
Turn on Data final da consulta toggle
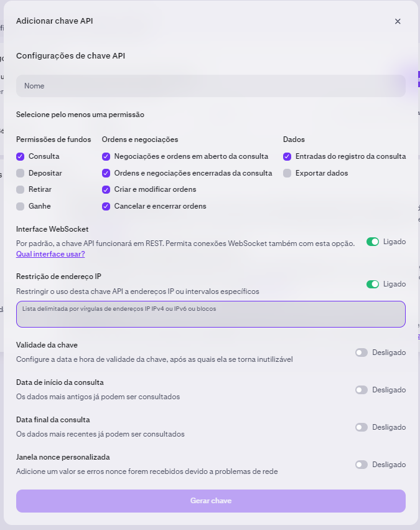(362, 427)
